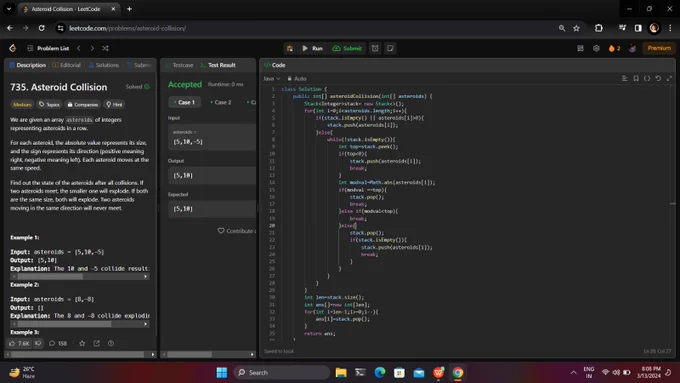
Task: Select Case 2 result
Action: pyautogui.click(x=221, y=102)
